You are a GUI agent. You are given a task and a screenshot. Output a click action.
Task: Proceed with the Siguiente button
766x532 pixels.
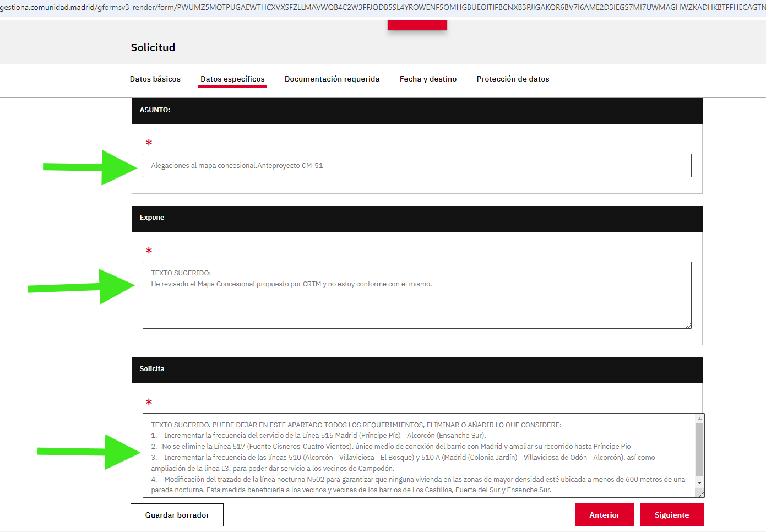[671, 515]
